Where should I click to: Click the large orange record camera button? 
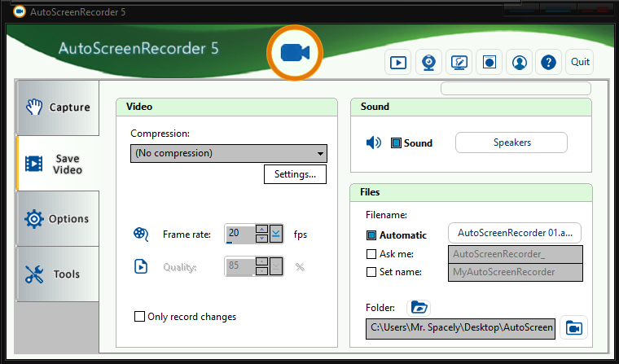[x=295, y=53]
